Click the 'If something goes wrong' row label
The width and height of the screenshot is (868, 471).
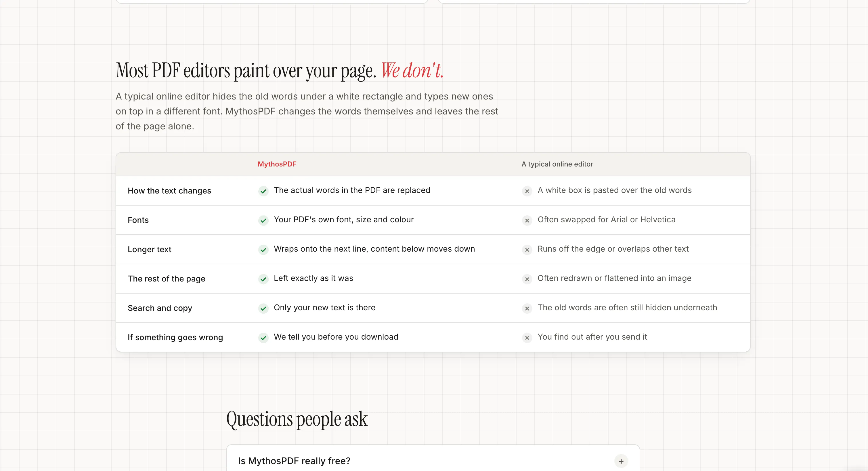175,337
